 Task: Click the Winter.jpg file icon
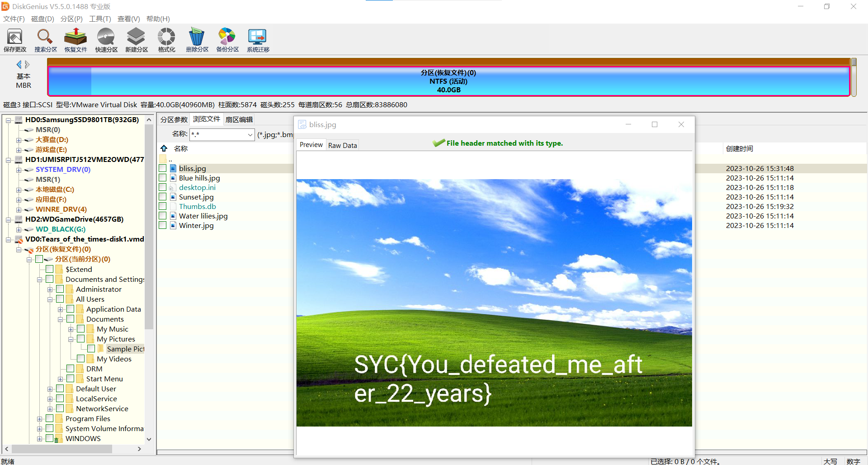click(x=173, y=225)
